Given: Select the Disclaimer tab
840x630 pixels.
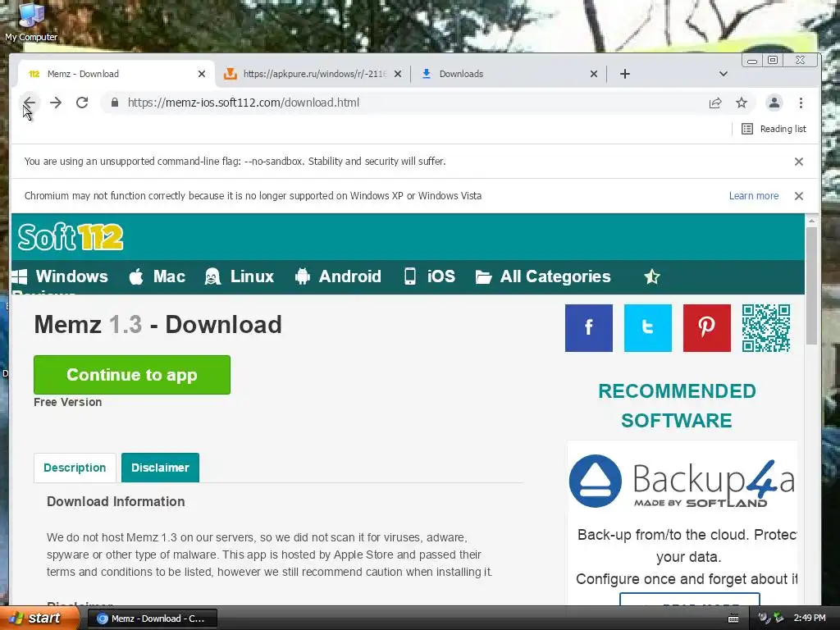Looking at the screenshot, I should pos(160,468).
